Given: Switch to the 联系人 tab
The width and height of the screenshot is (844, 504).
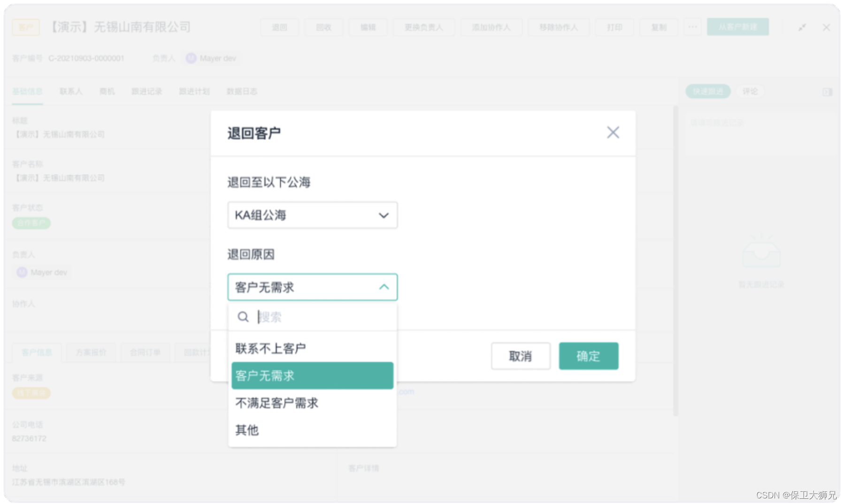Looking at the screenshot, I should 71,92.
